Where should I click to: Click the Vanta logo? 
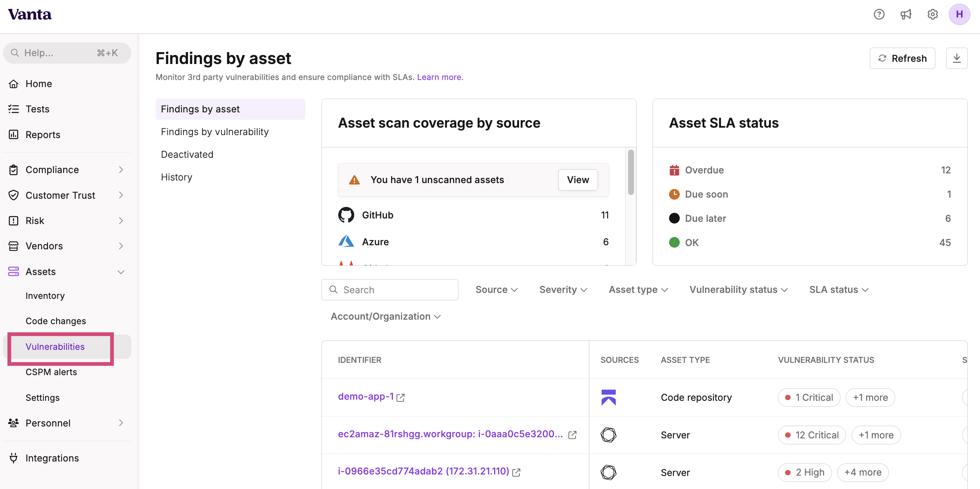click(30, 15)
